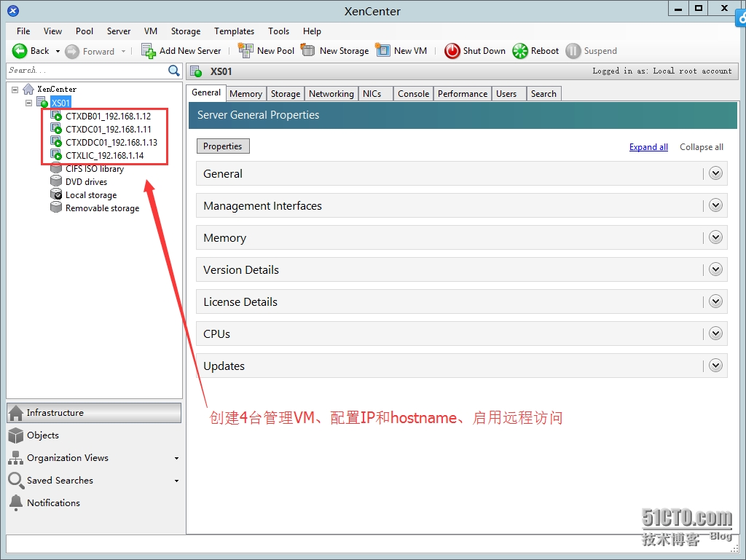Expand the Management Interfaces section chevron
The width and height of the screenshot is (746, 560).
[715, 205]
